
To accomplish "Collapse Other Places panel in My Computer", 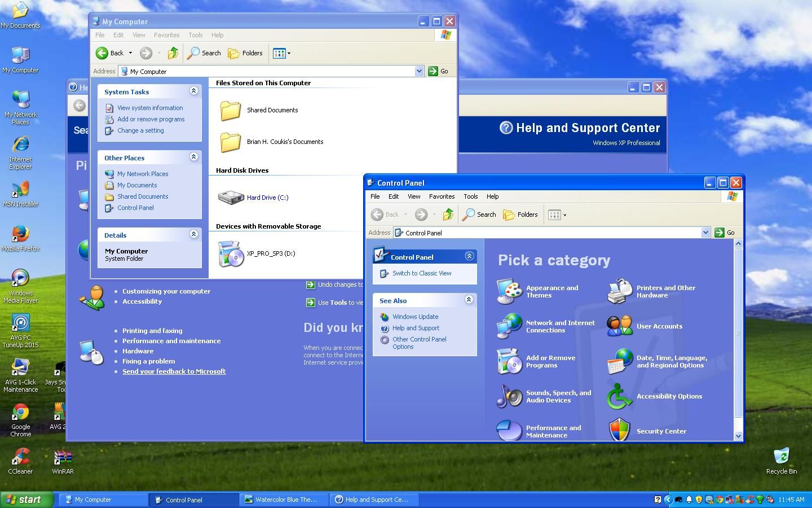I will (x=193, y=157).
